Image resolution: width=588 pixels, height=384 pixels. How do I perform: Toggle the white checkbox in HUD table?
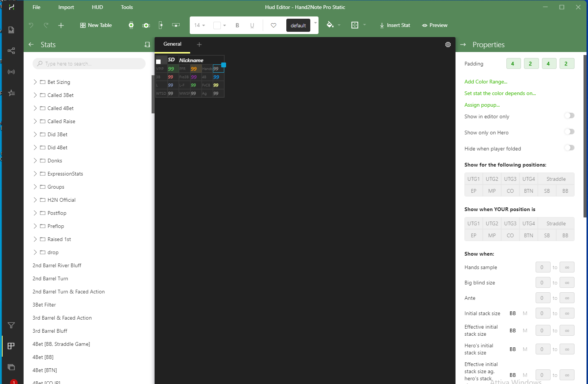click(x=158, y=62)
